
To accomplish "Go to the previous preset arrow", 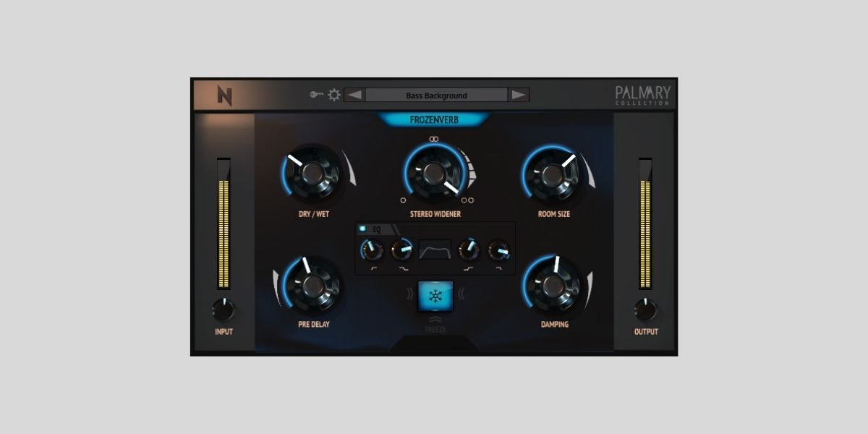I will (x=354, y=95).
